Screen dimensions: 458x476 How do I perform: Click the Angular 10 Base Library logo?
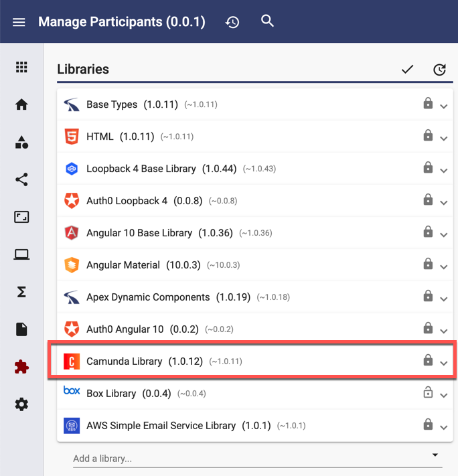pos(72,233)
